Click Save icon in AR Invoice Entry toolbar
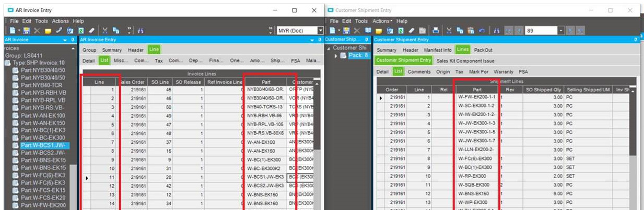 pos(26,30)
